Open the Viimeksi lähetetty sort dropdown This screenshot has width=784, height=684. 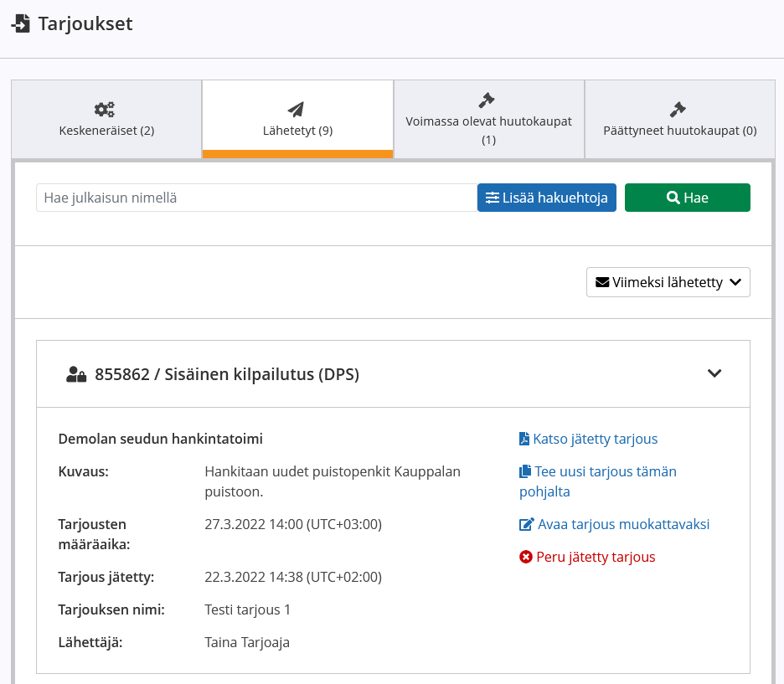pos(668,282)
